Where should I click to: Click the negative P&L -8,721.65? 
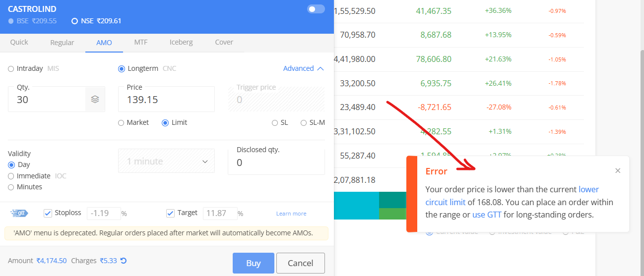435,107
